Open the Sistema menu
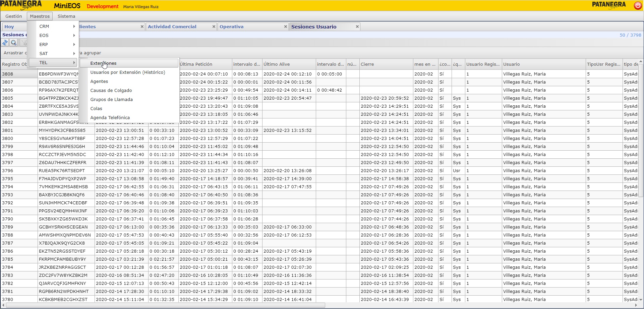 coord(66,16)
